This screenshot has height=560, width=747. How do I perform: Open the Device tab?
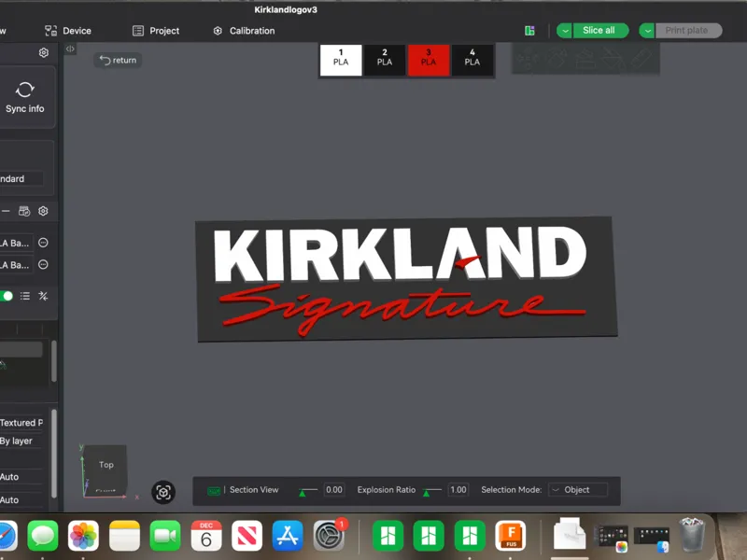coord(67,31)
